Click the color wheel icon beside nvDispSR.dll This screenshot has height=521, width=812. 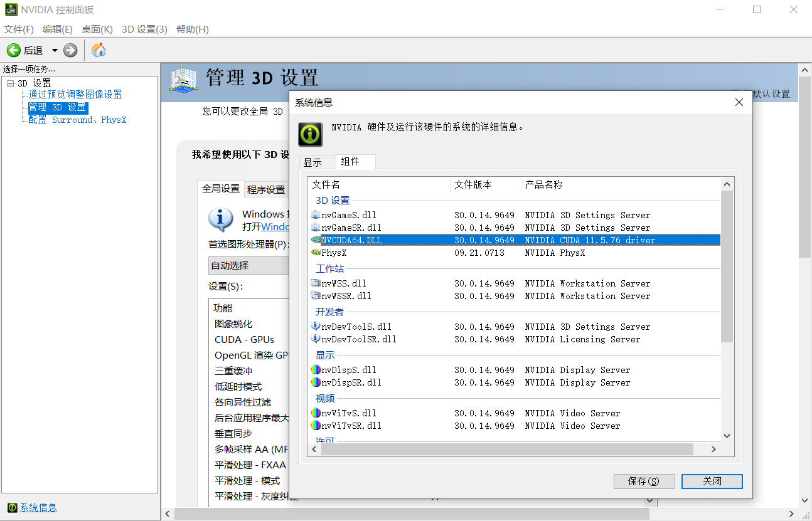coord(316,382)
